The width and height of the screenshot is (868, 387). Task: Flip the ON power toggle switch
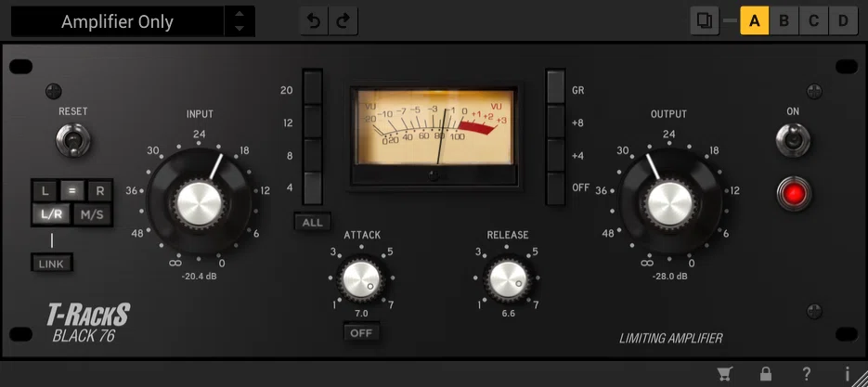(x=793, y=141)
